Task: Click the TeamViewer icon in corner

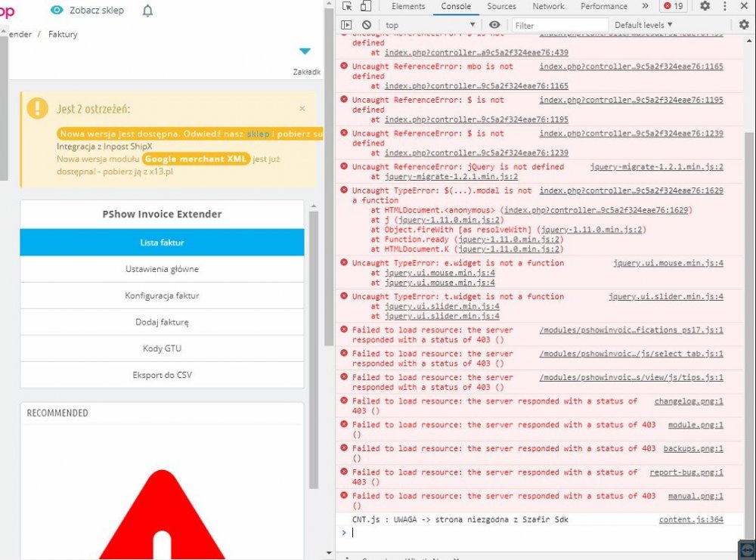Action: 746,550
